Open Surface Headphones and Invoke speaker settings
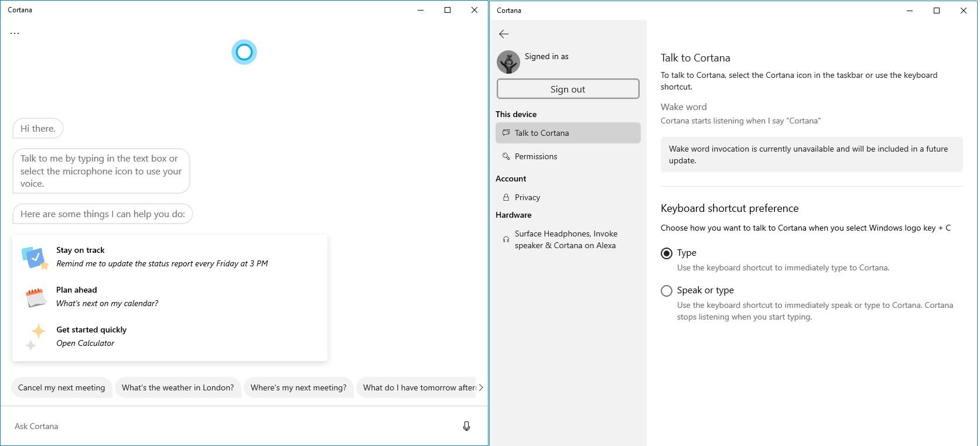 (x=565, y=239)
